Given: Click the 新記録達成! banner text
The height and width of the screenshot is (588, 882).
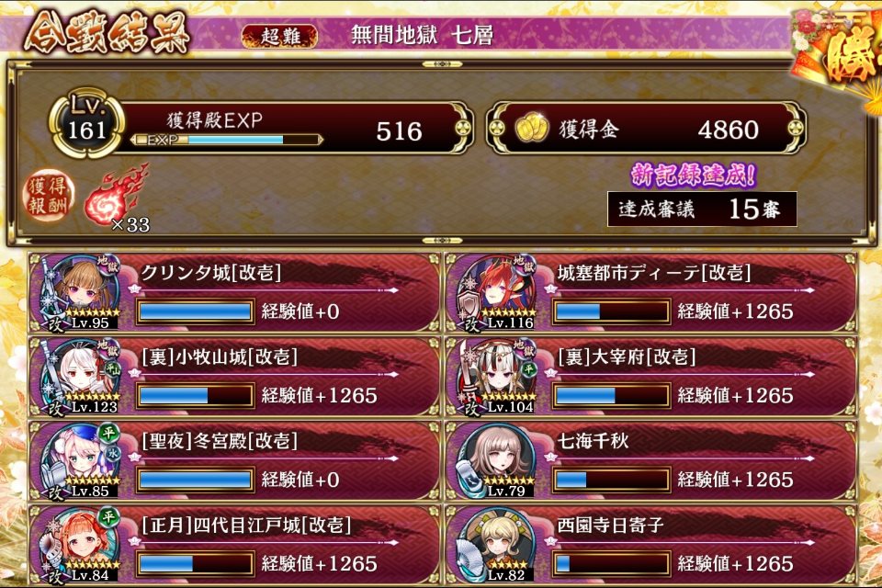Looking at the screenshot, I should point(693,175).
